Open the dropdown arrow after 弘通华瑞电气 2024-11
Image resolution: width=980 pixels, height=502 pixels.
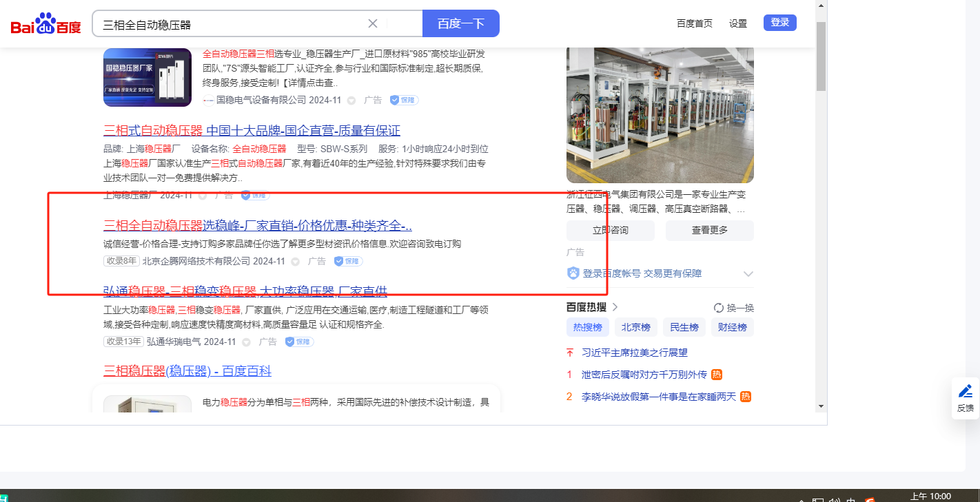tap(246, 342)
